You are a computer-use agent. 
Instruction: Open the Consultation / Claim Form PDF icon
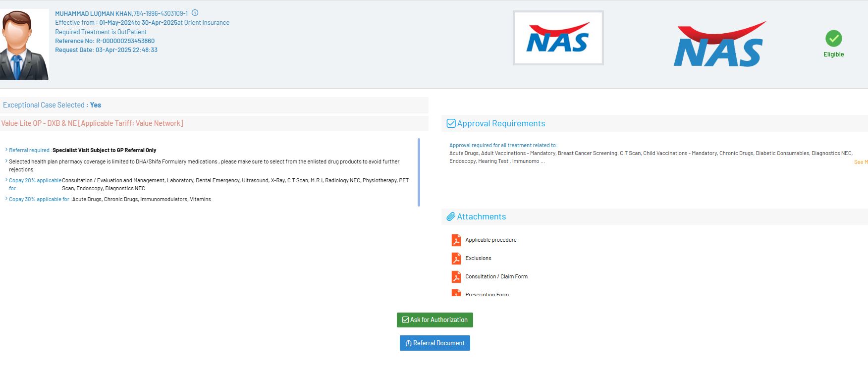456,277
